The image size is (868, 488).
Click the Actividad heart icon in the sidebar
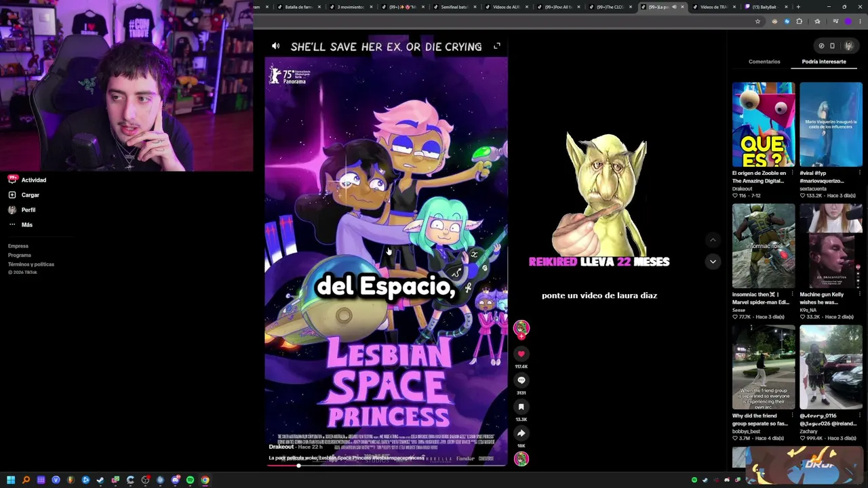point(12,180)
